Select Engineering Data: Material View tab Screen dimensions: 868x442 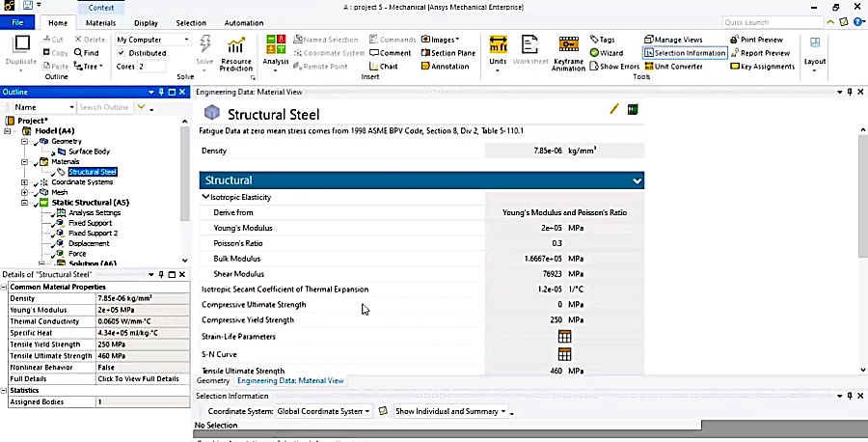click(290, 381)
